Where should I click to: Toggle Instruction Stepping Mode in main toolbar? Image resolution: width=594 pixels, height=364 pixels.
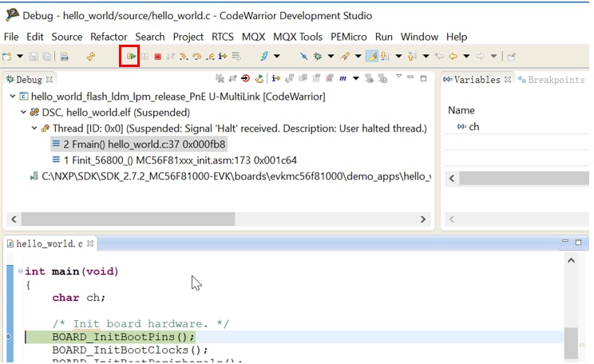click(222, 56)
